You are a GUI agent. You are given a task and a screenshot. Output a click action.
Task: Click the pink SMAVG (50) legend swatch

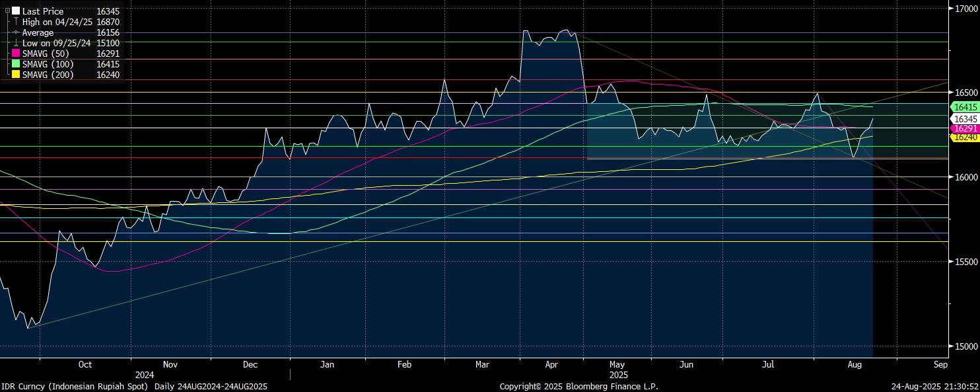coord(16,54)
